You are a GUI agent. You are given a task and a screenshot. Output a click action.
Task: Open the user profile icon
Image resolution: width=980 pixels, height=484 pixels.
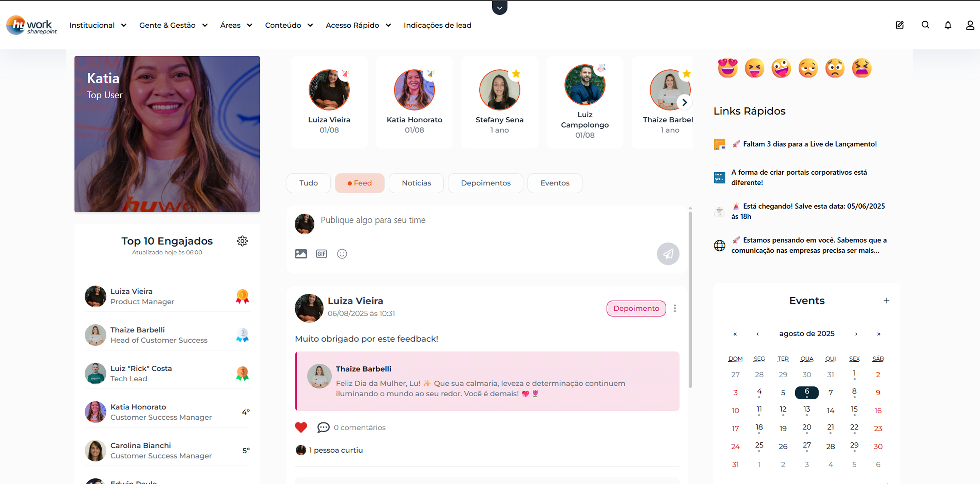(970, 25)
